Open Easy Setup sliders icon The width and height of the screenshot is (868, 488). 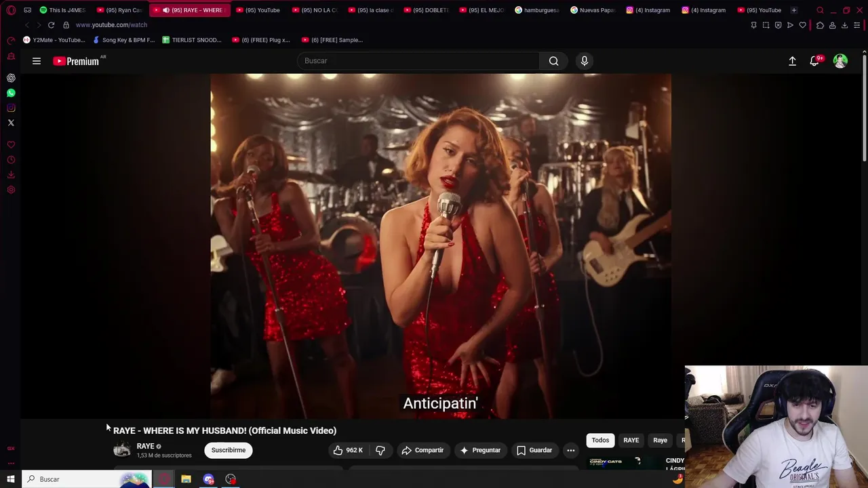tap(857, 25)
